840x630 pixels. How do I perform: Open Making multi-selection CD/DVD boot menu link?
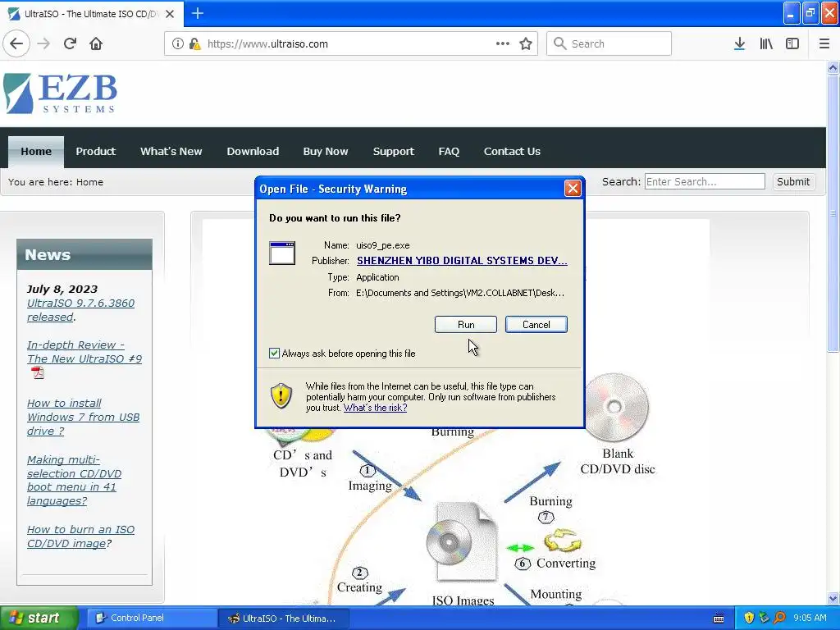(74, 480)
